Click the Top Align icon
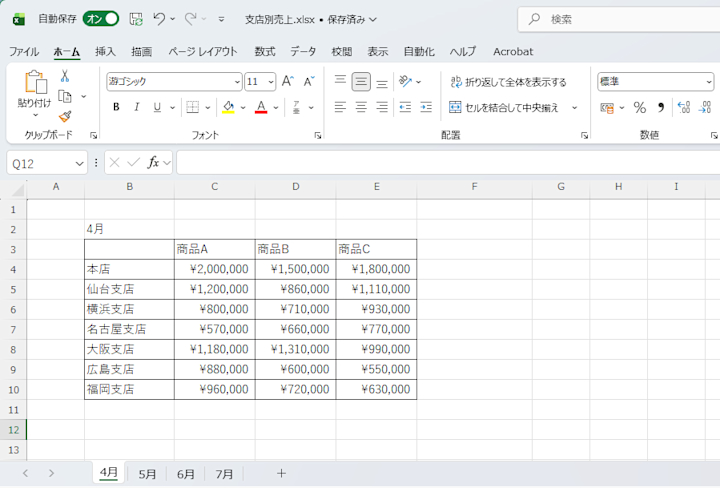The width and height of the screenshot is (720, 488). [x=340, y=81]
